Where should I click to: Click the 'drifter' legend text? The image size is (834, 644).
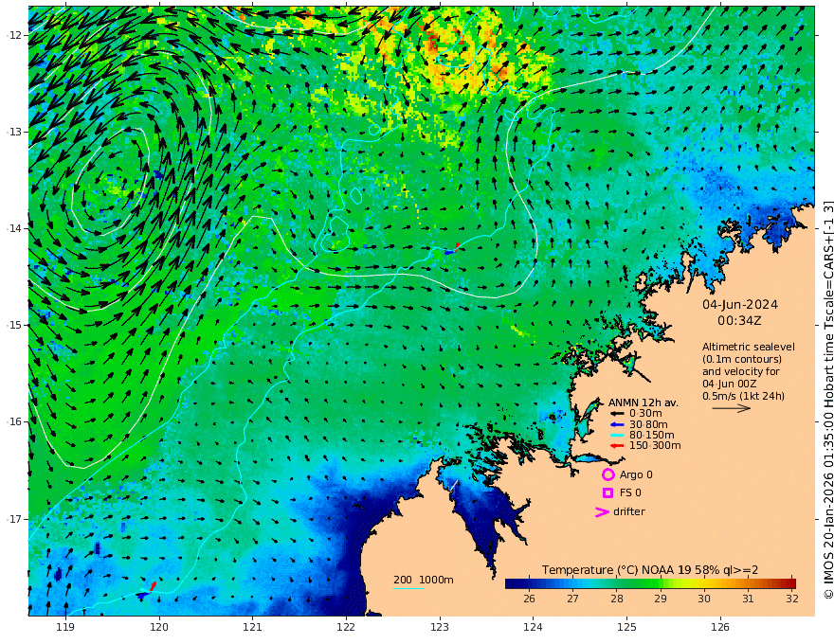[628, 511]
